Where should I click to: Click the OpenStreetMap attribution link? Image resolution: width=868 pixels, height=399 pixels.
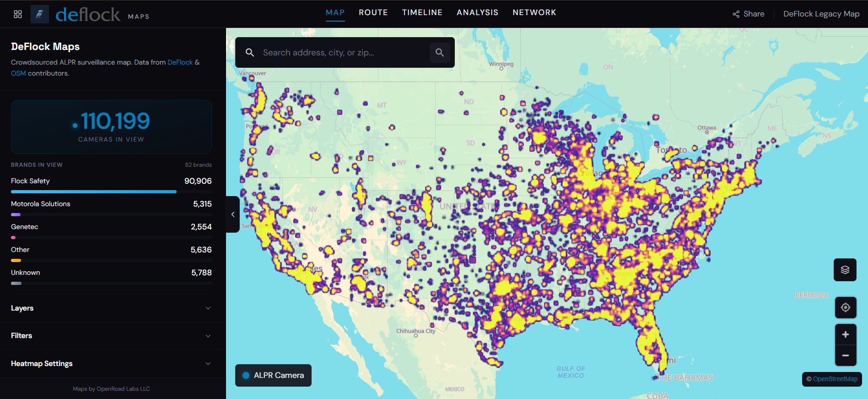[835, 379]
